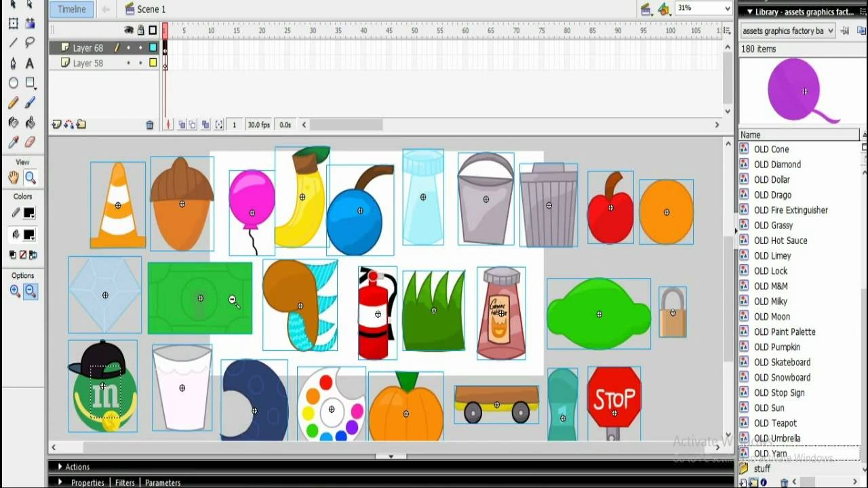
Task: Select the Properties tab
Action: click(87, 483)
